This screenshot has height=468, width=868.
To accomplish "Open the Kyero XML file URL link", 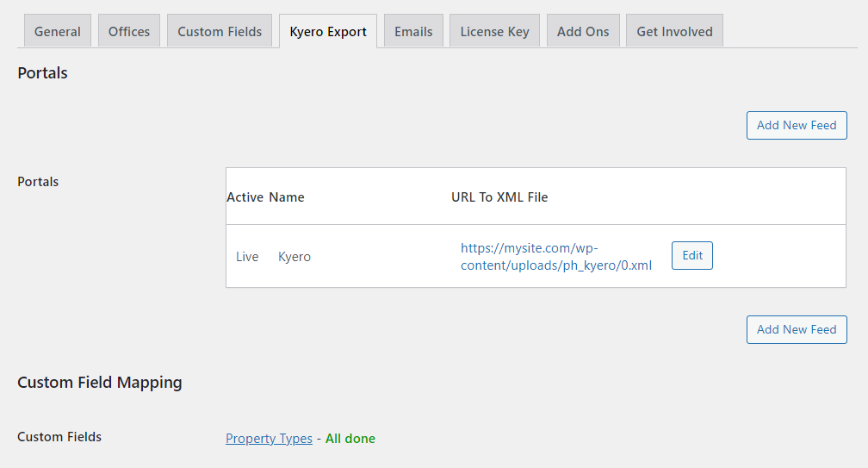I will click(x=556, y=257).
